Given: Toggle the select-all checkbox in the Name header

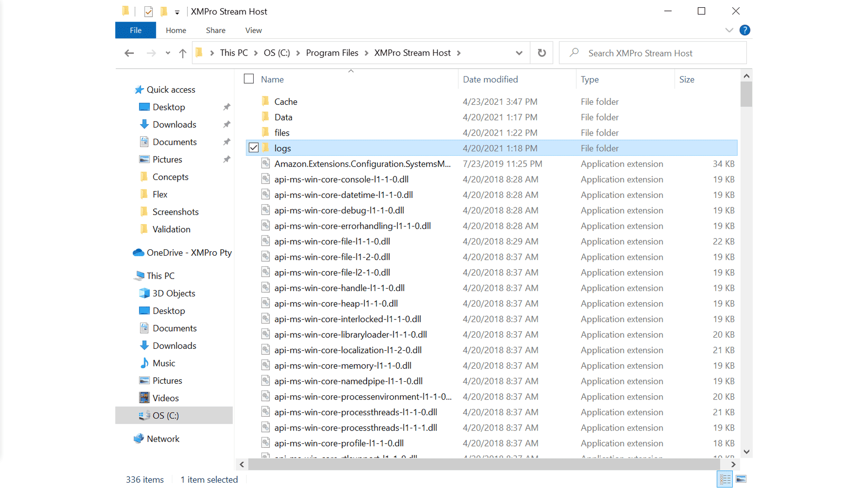Looking at the screenshot, I should [x=249, y=79].
